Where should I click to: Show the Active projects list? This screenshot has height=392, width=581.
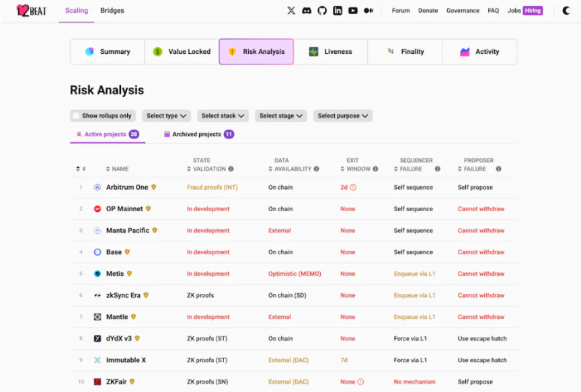click(108, 134)
